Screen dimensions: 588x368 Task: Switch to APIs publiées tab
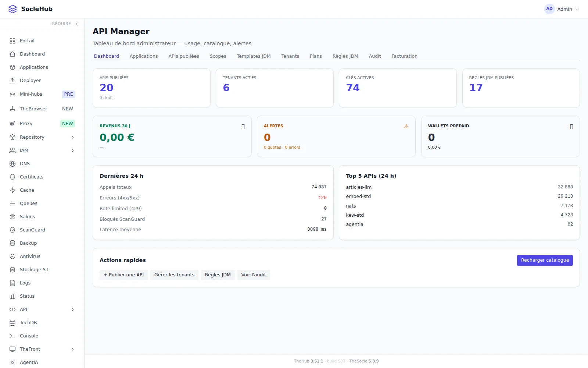pos(184,56)
